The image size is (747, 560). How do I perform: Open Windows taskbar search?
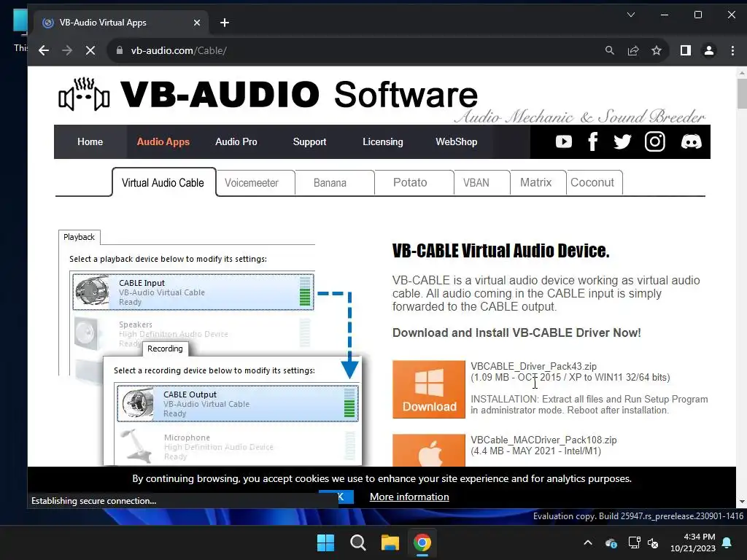357,542
